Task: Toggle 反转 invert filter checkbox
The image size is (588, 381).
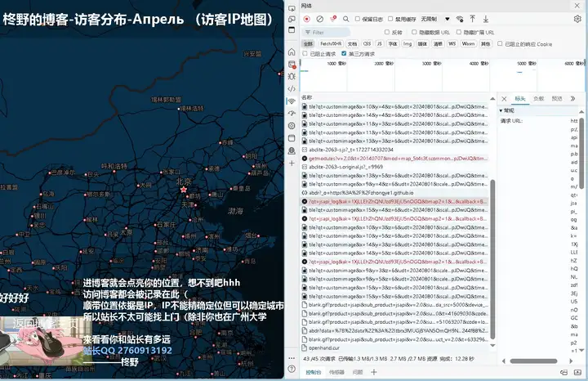Action: pos(386,32)
